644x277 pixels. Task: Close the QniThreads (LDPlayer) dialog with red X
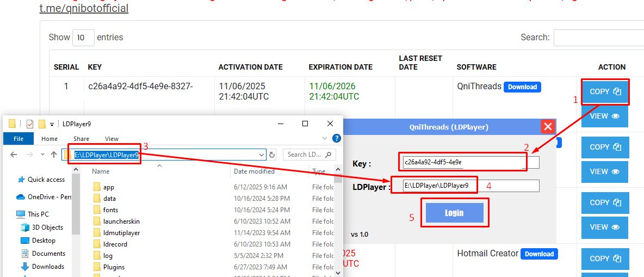[548, 127]
